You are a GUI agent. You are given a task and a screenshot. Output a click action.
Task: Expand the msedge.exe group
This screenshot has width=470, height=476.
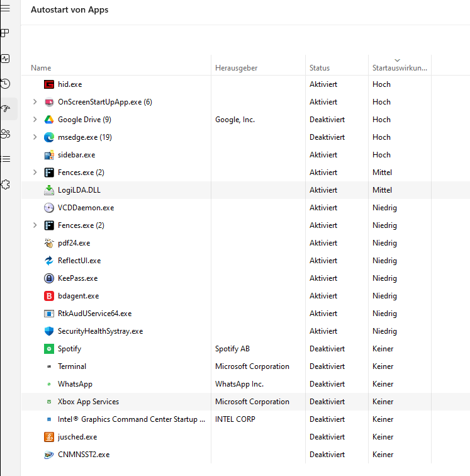click(35, 137)
